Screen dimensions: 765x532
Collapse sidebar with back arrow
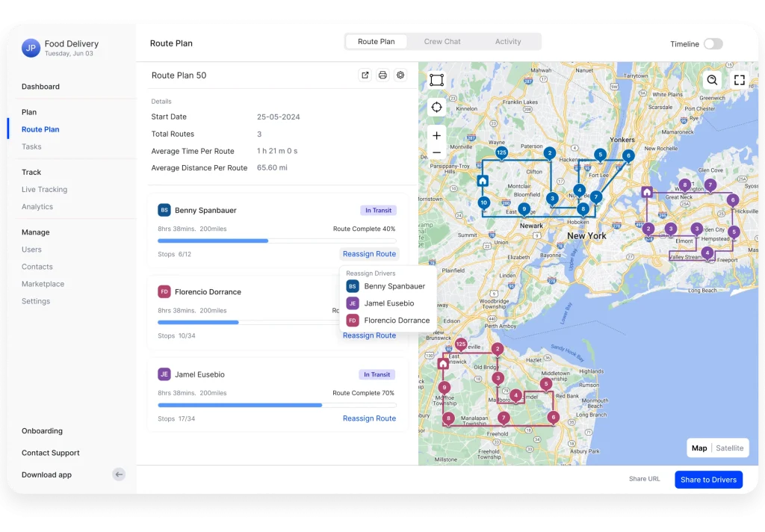click(119, 474)
